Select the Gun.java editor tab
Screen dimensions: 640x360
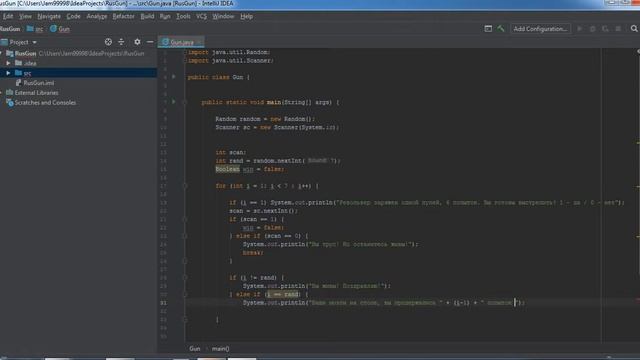coord(181,42)
